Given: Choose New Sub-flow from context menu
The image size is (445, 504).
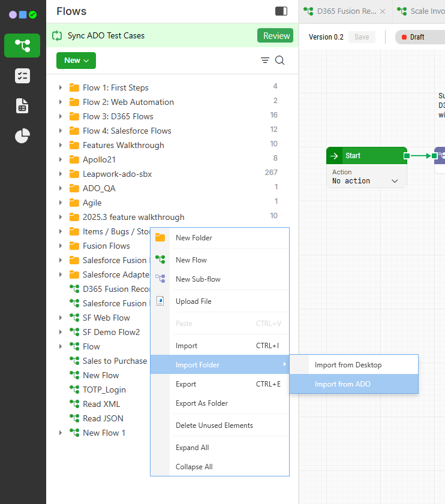Looking at the screenshot, I should [x=198, y=279].
